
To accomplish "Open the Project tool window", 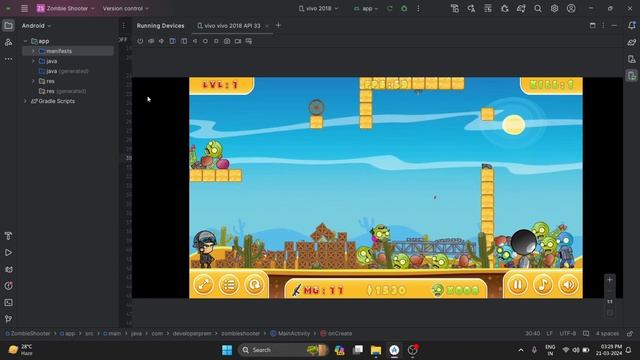I will (8, 26).
